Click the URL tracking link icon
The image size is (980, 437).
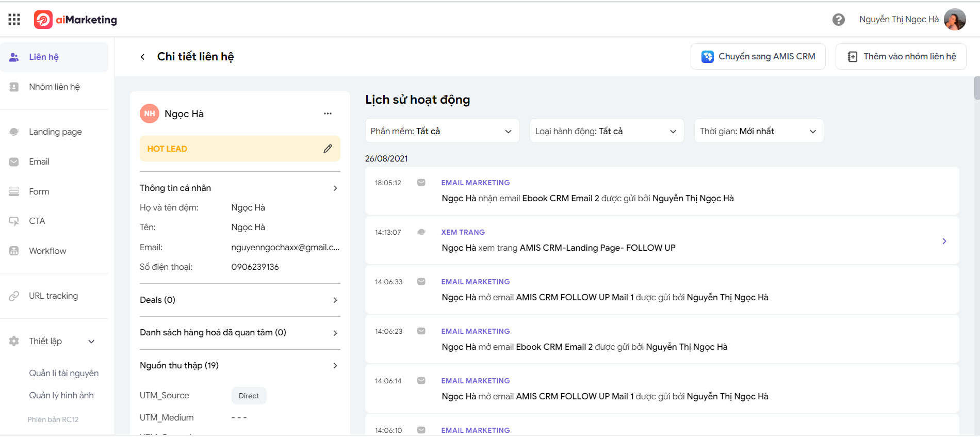[14, 296]
